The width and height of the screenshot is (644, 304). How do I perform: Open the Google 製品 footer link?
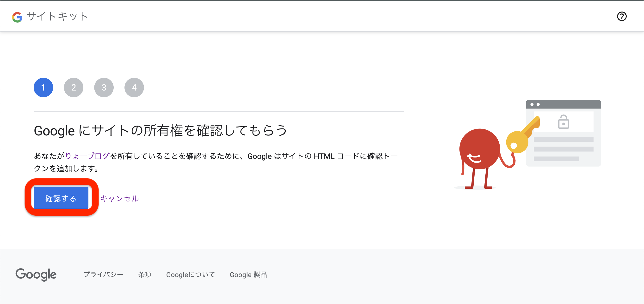click(248, 274)
